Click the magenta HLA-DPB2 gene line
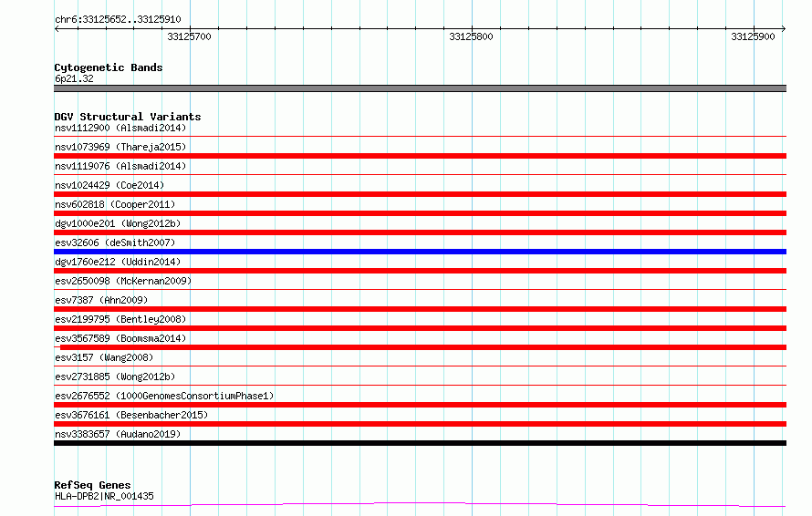This screenshot has height=516, width=812. [x=420, y=503]
